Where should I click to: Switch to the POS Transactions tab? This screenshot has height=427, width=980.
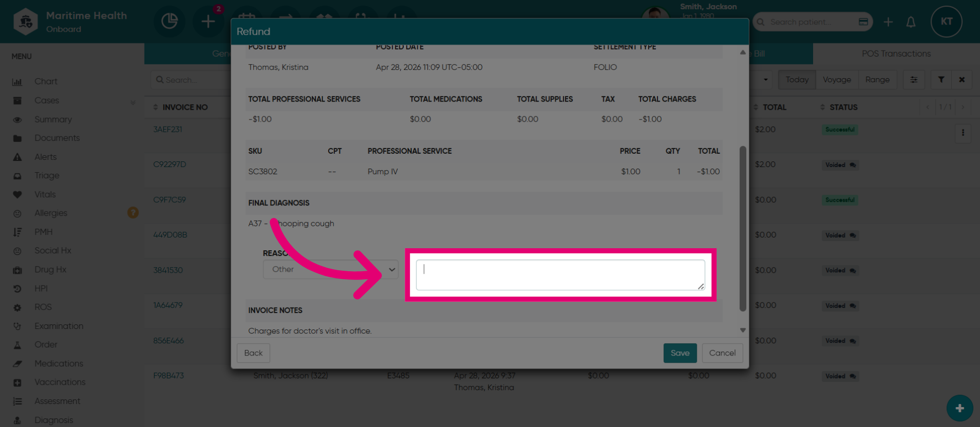896,54
